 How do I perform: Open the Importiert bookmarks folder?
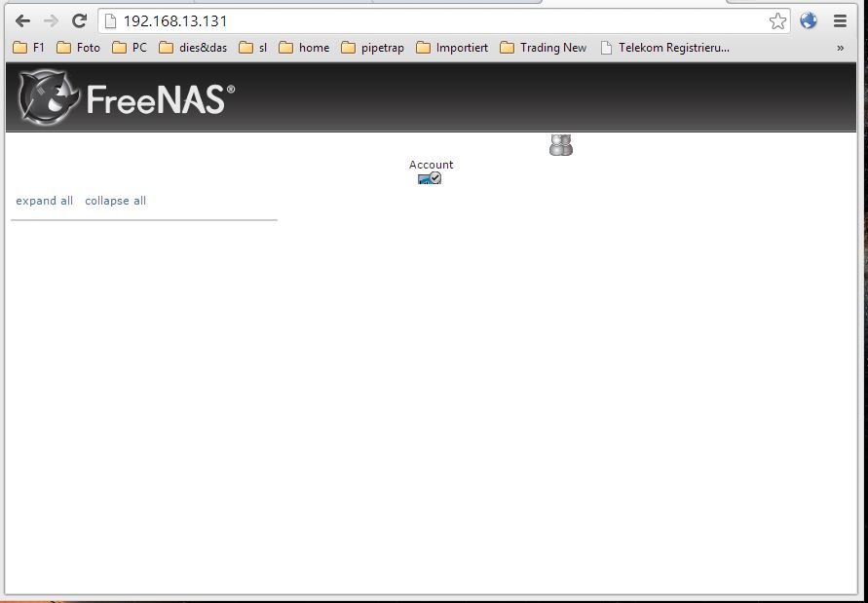click(x=452, y=48)
